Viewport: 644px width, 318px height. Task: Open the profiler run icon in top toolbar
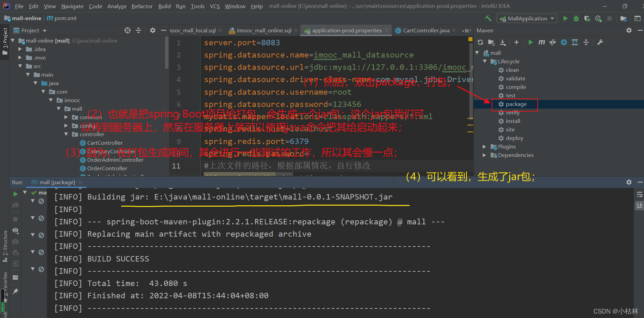coord(598,18)
